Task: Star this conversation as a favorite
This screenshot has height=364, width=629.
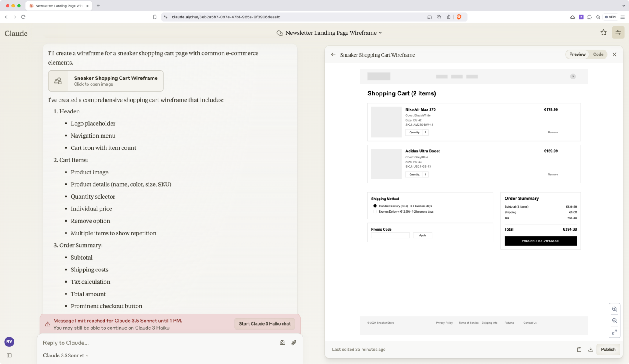Action: [603, 32]
